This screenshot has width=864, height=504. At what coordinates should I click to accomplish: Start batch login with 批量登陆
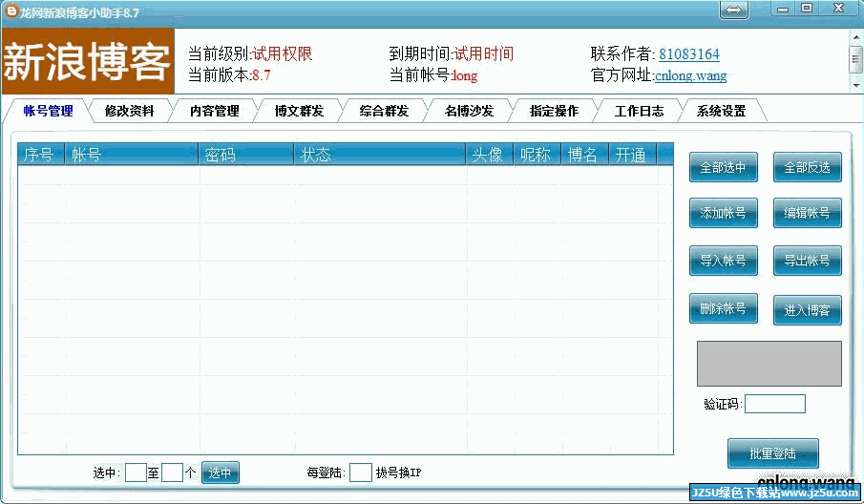point(772,453)
